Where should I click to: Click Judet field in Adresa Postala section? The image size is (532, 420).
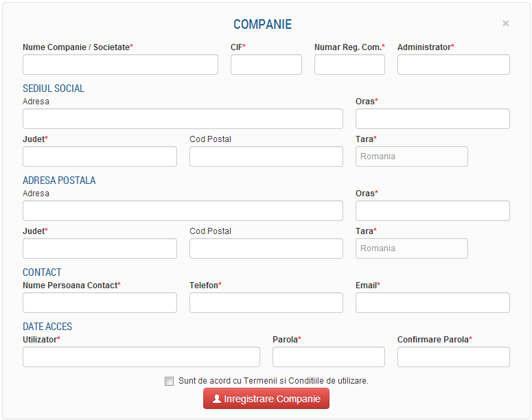coord(100,248)
